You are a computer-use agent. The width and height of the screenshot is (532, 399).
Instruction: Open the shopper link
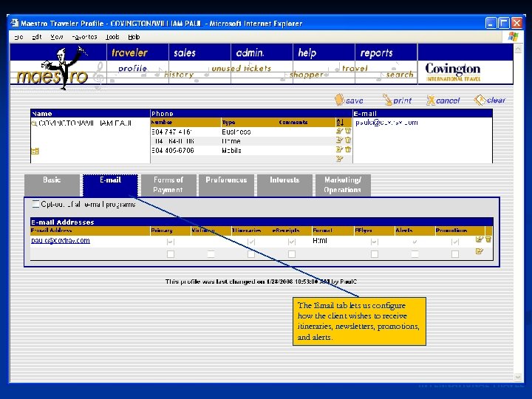point(307,75)
